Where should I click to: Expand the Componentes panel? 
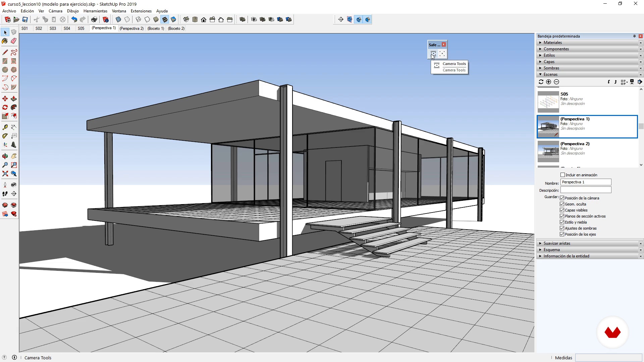[587, 49]
